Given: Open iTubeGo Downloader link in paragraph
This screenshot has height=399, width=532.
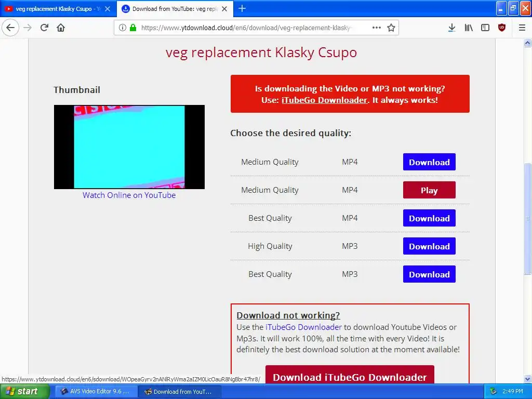Looking at the screenshot, I should [303, 327].
